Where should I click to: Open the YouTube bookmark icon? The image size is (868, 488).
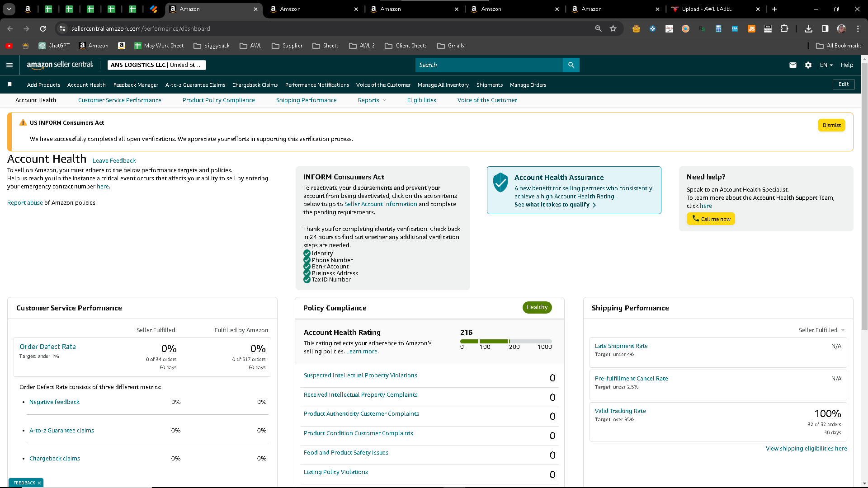[9, 46]
